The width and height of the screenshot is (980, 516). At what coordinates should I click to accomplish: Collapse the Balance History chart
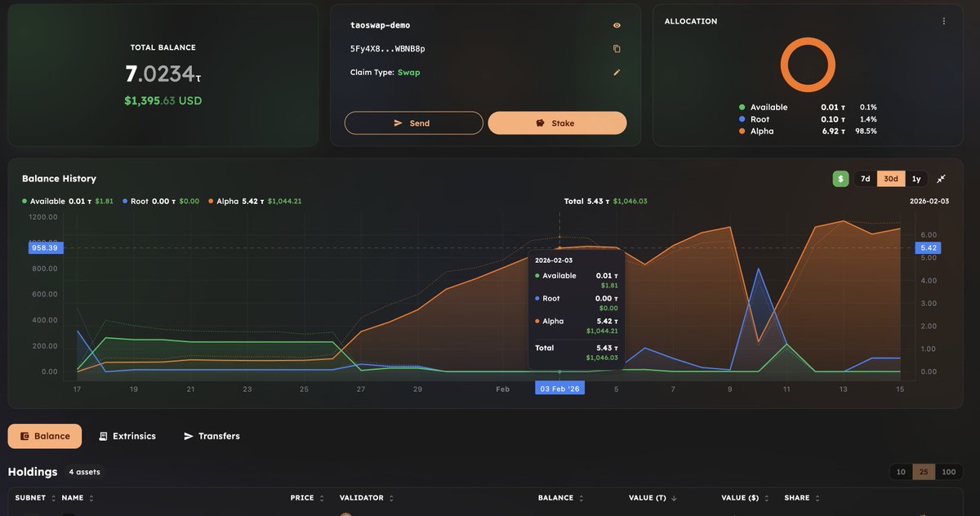tap(941, 179)
